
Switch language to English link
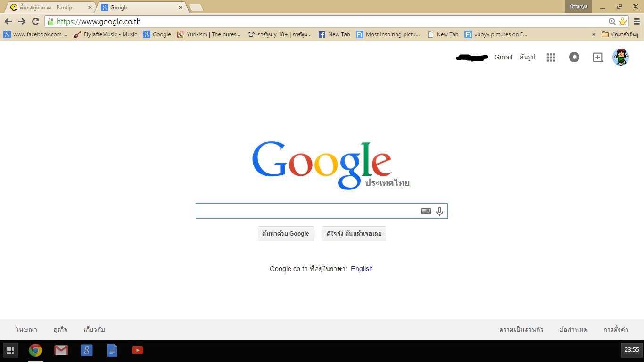(362, 269)
